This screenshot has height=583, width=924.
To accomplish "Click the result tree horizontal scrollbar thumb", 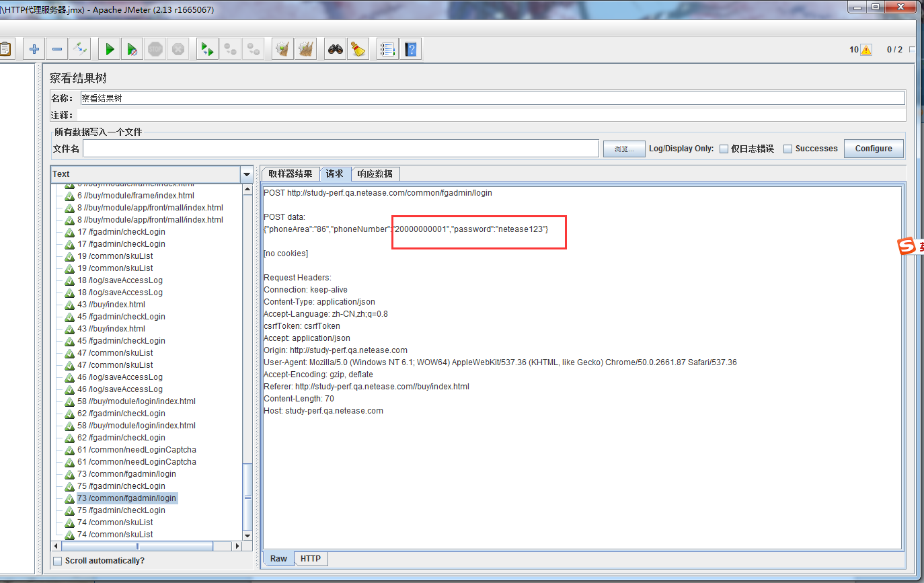I will [x=137, y=547].
